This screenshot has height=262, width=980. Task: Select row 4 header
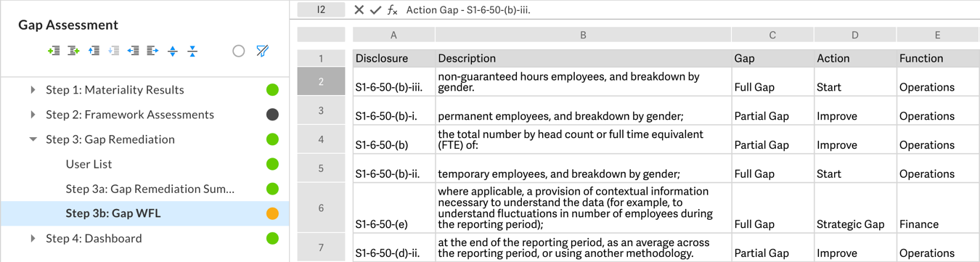coord(321,139)
